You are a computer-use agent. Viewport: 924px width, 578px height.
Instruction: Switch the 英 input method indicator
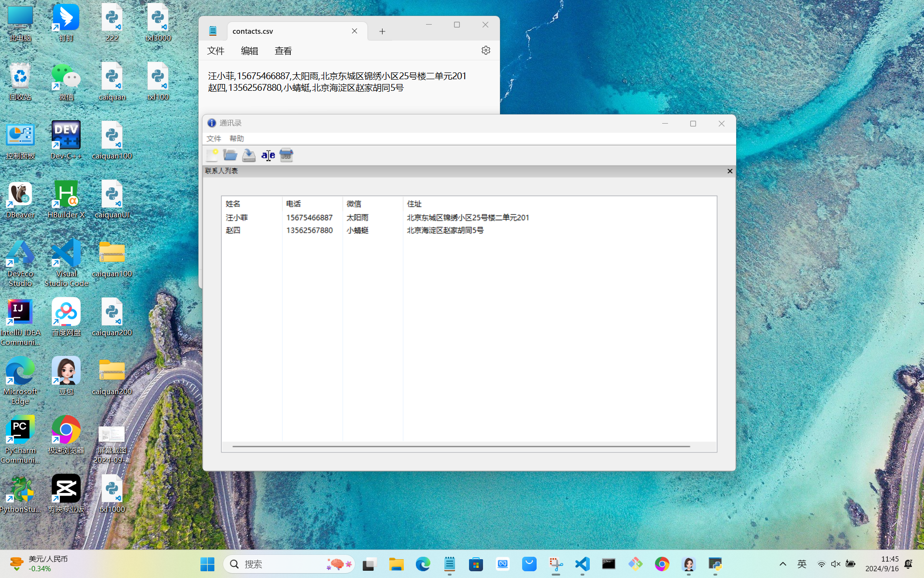click(802, 564)
